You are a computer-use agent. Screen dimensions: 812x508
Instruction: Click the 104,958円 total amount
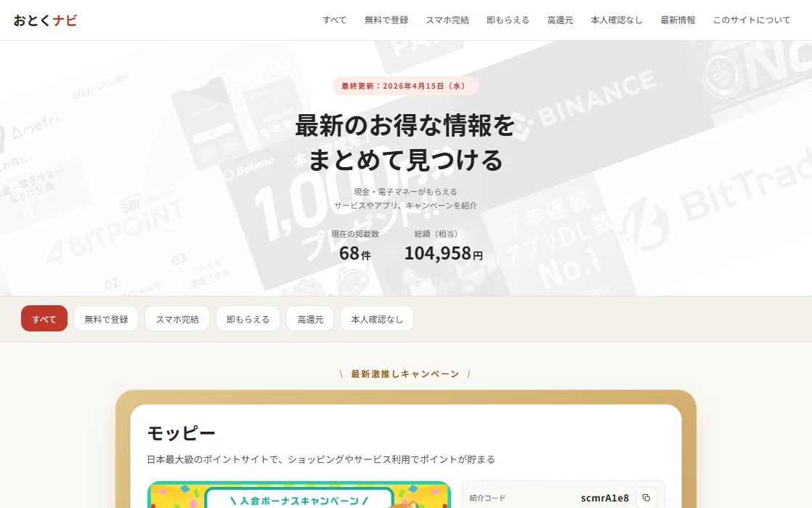[x=444, y=254]
